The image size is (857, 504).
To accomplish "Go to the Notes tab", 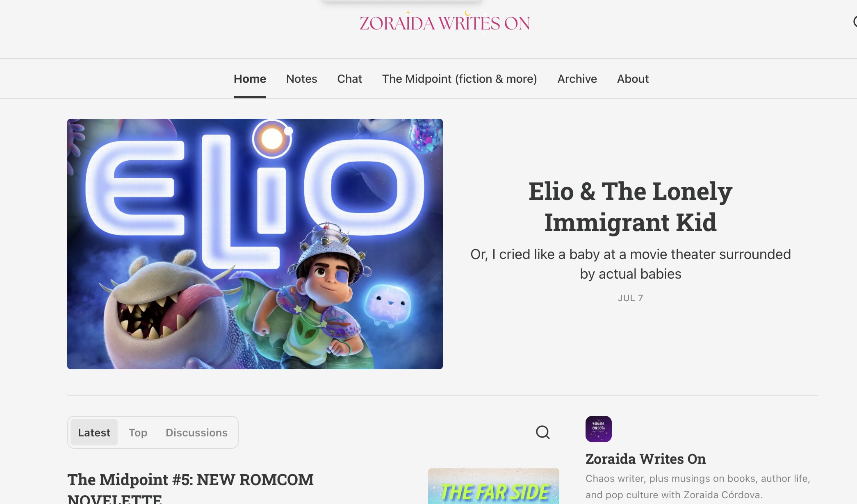I will [x=301, y=79].
